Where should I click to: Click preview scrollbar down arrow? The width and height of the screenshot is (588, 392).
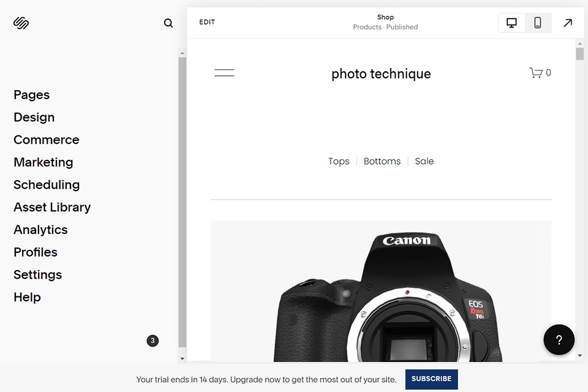coord(580,356)
